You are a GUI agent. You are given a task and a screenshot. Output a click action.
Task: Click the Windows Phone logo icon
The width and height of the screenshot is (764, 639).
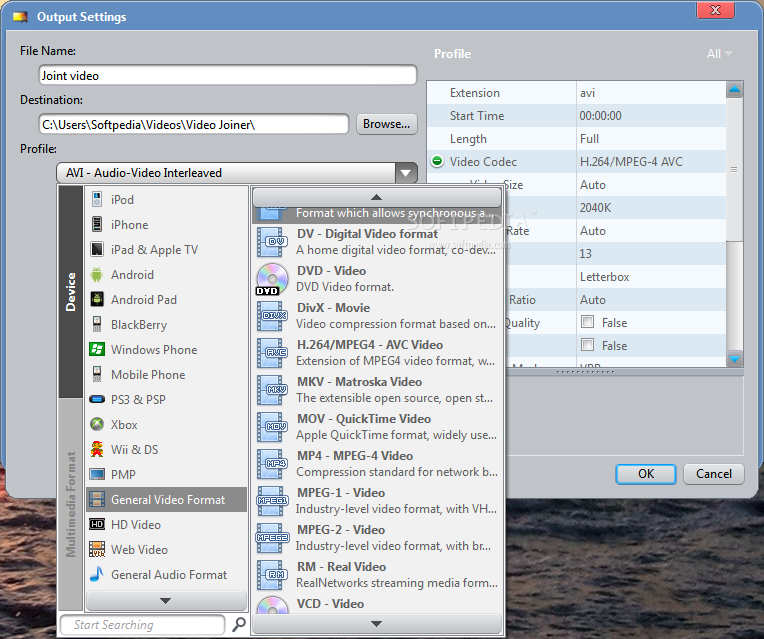[97, 349]
